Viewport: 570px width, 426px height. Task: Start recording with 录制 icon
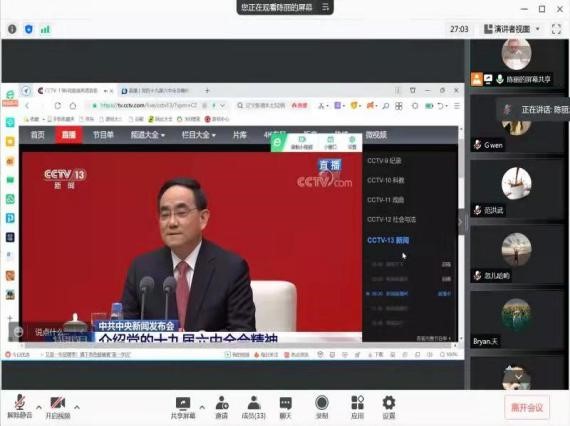322,403
